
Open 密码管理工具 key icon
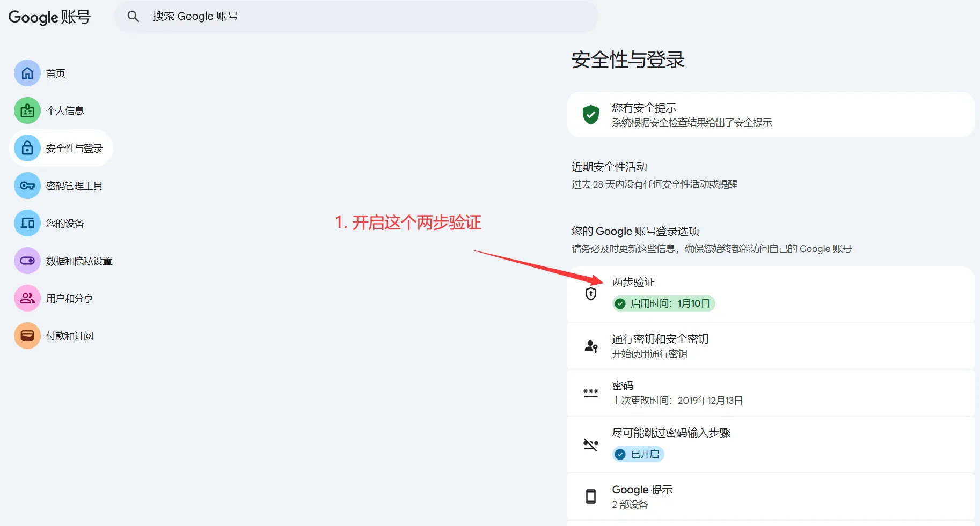click(x=27, y=186)
